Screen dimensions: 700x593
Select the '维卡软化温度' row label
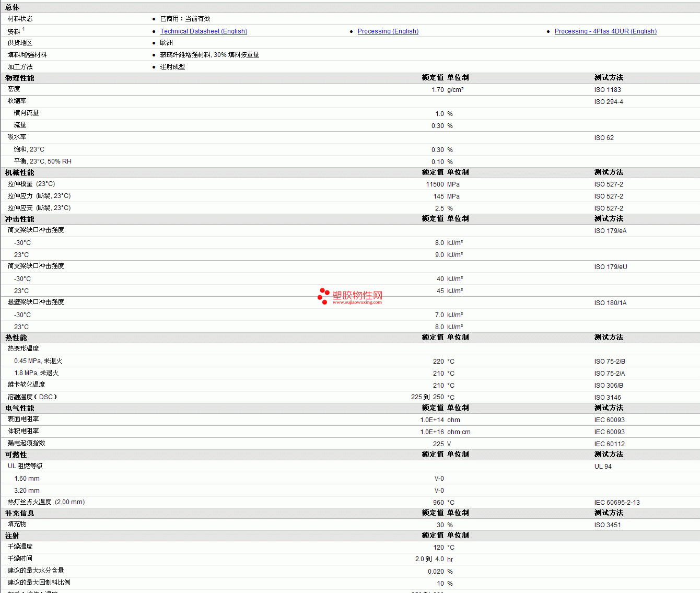point(26,385)
